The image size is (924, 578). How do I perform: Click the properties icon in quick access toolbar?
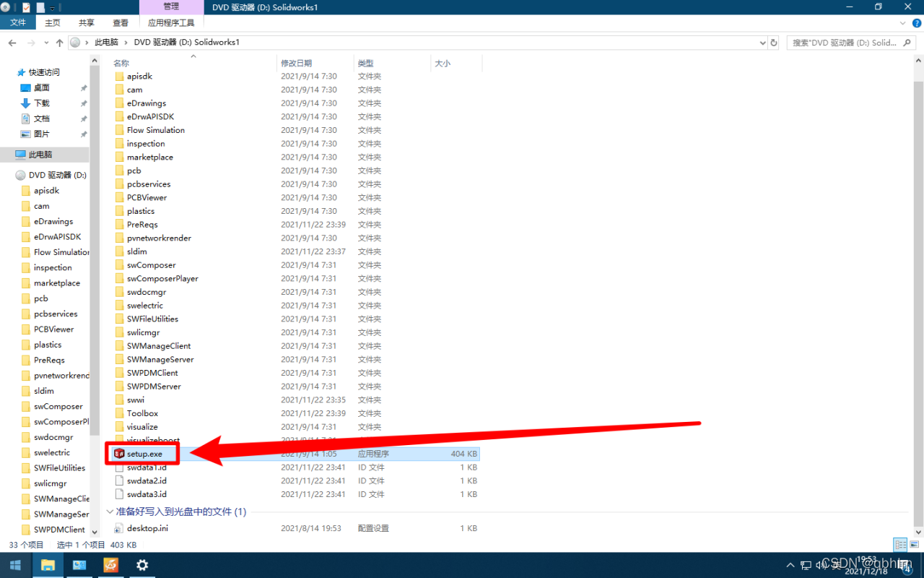click(x=27, y=7)
